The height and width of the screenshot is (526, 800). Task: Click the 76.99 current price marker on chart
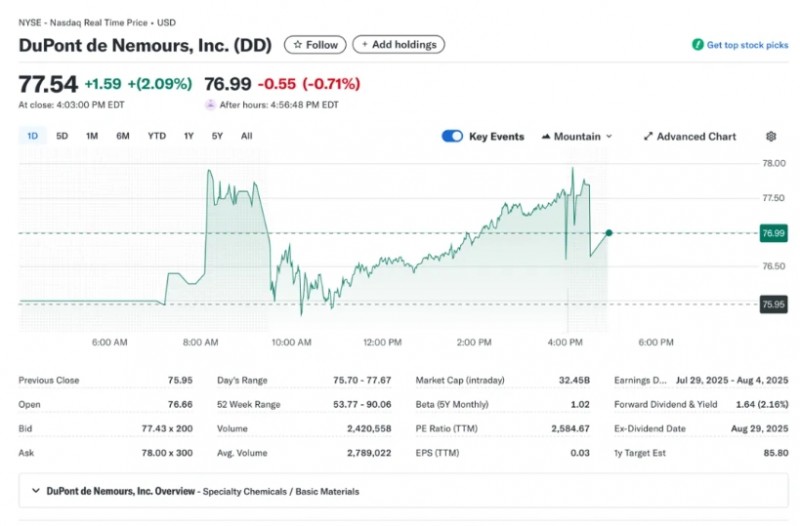773,233
